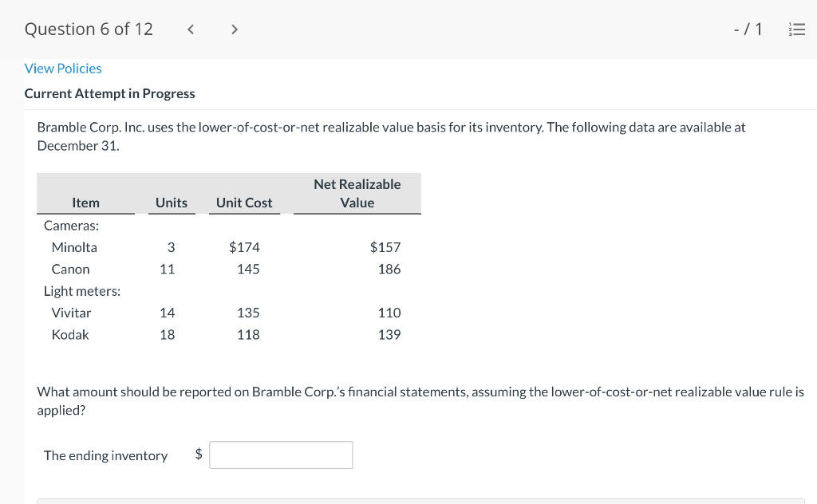The width and height of the screenshot is (817, 504).
Task: Click the Net Realizable Value column header
Action: pos(357,193)
